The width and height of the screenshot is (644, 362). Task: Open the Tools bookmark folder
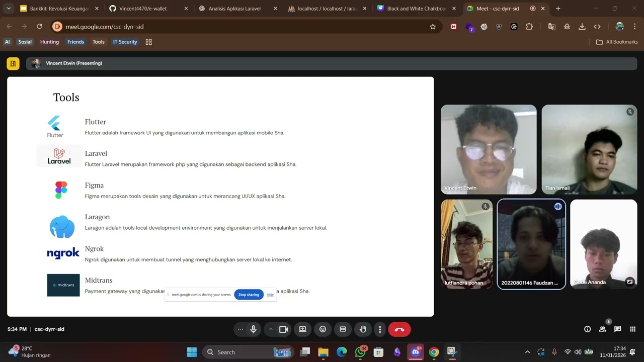pos(99,42)
